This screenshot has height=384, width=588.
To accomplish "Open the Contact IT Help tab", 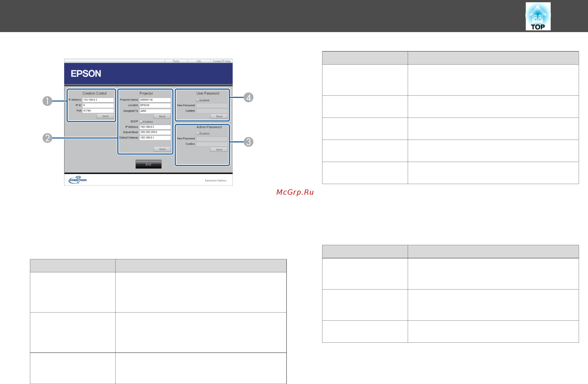I will (221, 61).
